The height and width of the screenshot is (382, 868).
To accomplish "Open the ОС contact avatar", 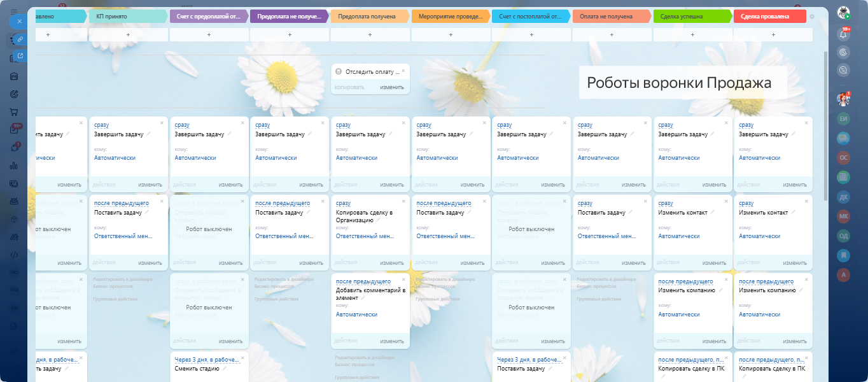I will coord(844,157).
